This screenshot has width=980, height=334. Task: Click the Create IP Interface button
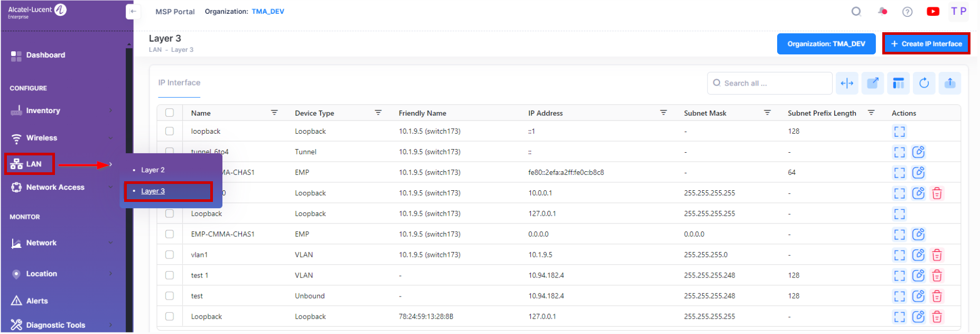click(x=926, y=44)
